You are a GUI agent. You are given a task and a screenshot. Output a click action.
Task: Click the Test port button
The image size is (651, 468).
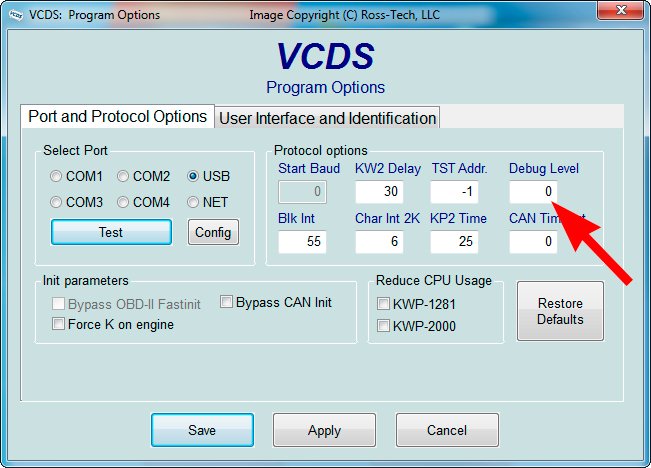click(x=111, y=232)
